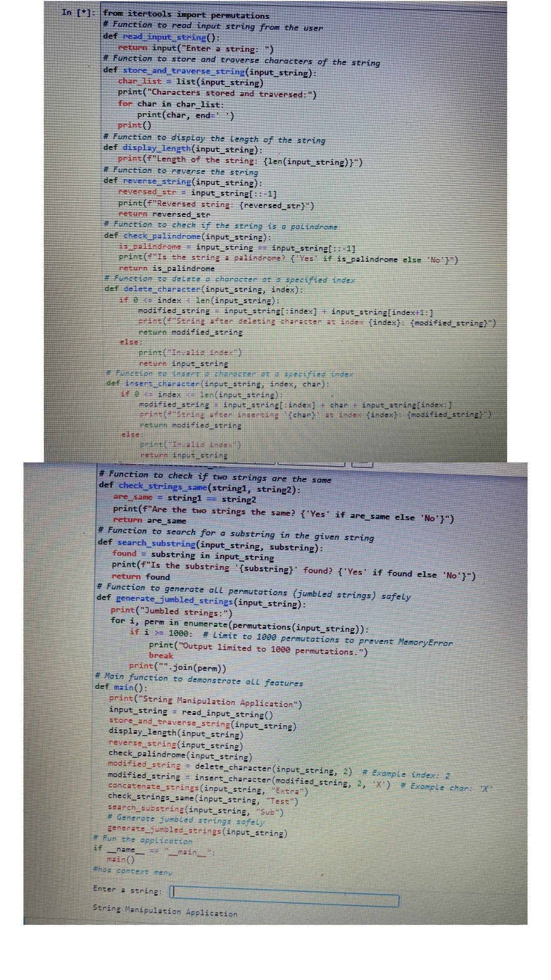Click 'def store_and_traverse_string(input_string):' definition
This screenshot has height=980, width=551.
point(210,71)
